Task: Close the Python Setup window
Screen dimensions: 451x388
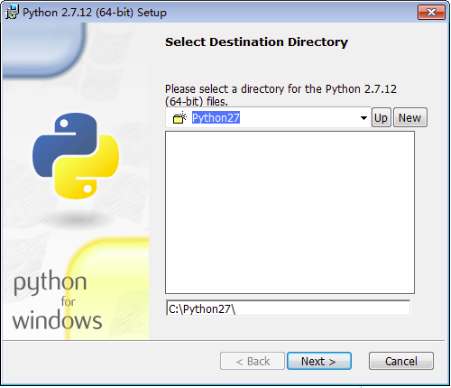Action: (x=431, y=12)
